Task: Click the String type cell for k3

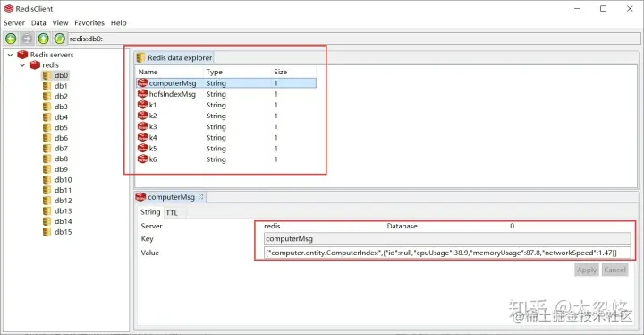Action: coord(216,127)
